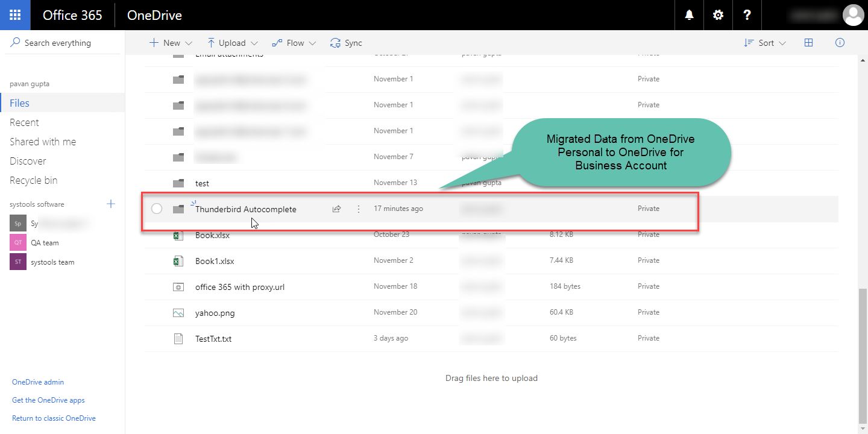Open Shared with me section
868x434 pixels.
point(43,142)
